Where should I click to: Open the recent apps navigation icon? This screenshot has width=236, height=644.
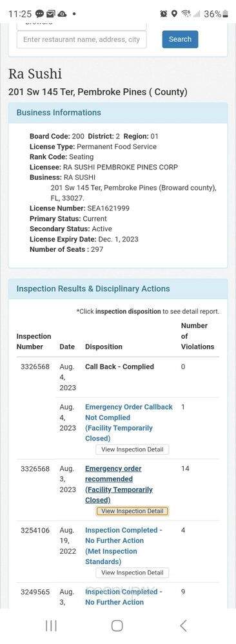(x=51, y=625)
